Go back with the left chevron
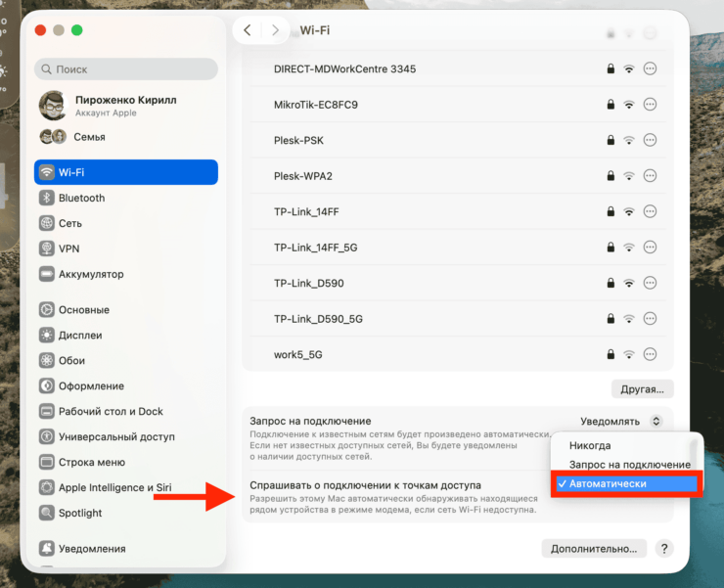724x588 pixels. pos(248,30)
